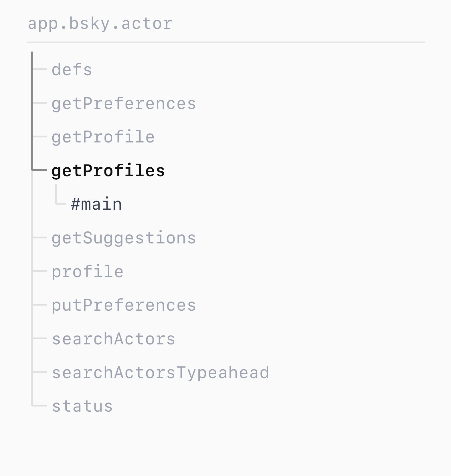Select the profile record item
Viewport: 451px width, 476px height.
point(87,271)
